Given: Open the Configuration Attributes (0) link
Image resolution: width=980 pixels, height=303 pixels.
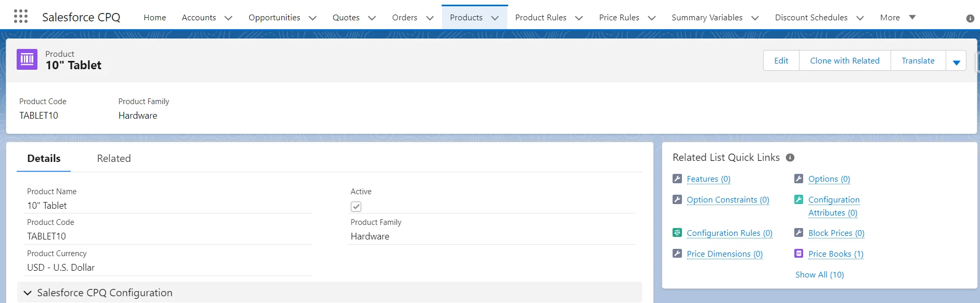Looking at the screenshot, I should 834,206.
